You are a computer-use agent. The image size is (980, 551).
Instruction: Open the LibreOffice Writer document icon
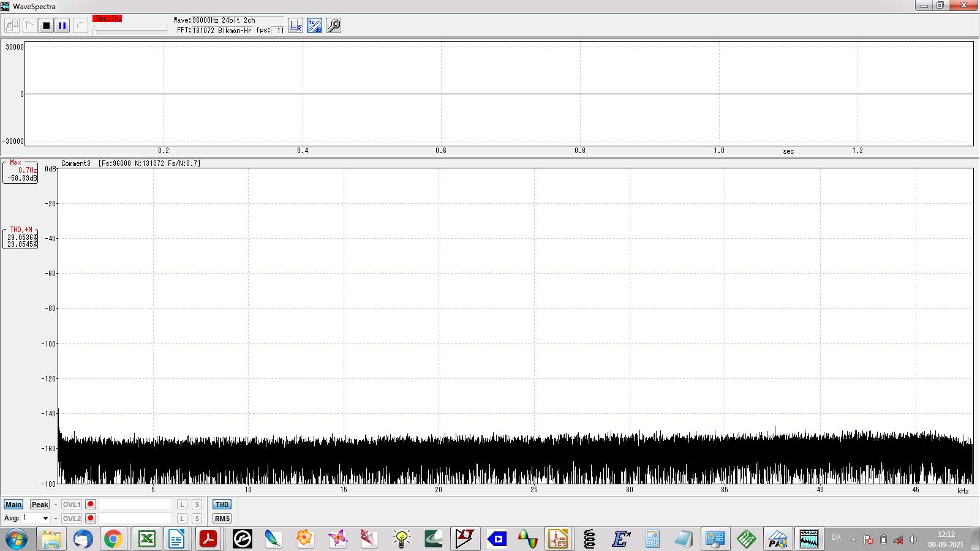coord(176,539)
